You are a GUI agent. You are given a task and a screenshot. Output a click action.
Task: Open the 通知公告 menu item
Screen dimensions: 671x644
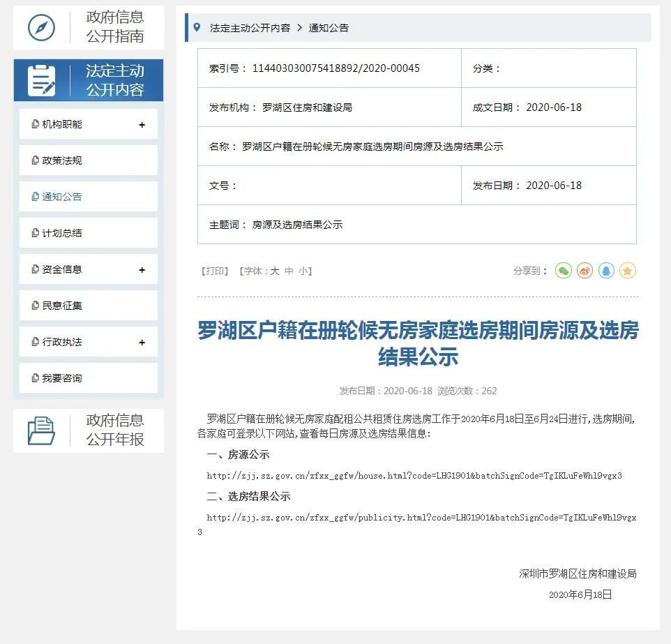coord(89,197)
